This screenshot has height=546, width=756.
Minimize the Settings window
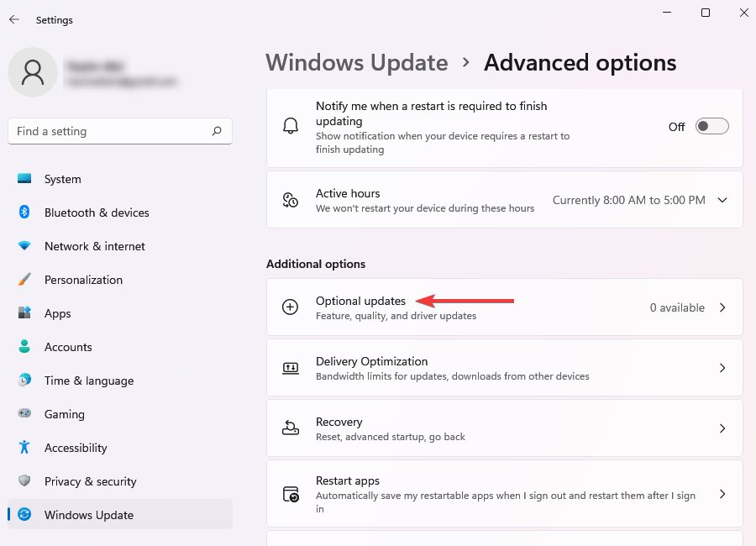(667, 13)
